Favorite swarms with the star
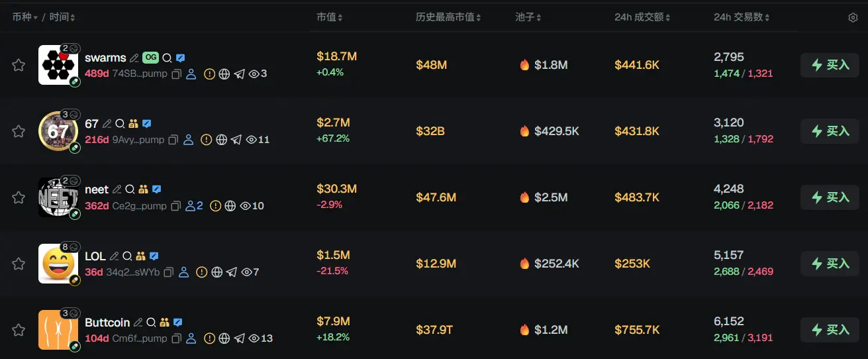Viewport: 868px width, 359px height. [19, 65]
